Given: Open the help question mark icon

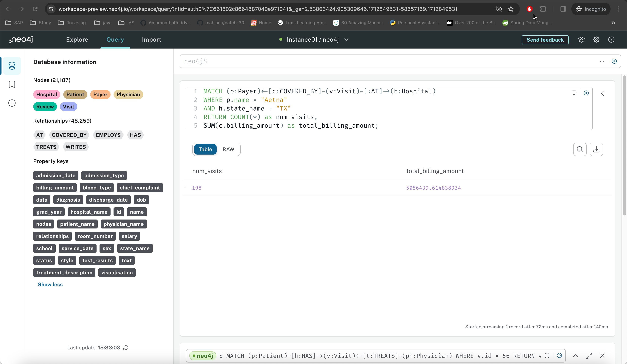Looking at the screenshot, I should point(611,40).
